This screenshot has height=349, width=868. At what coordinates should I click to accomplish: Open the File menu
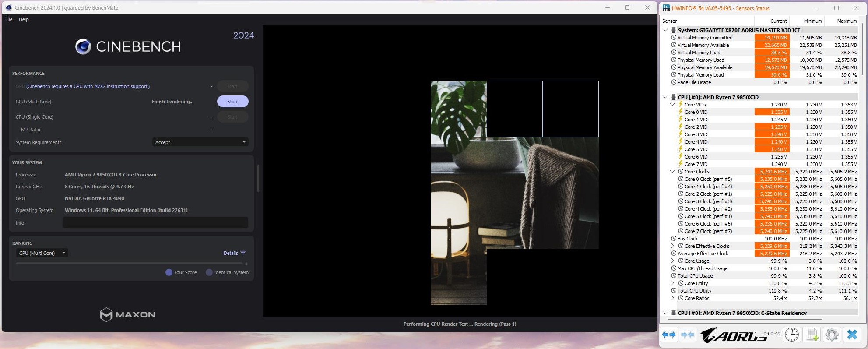tap(9, 19)
